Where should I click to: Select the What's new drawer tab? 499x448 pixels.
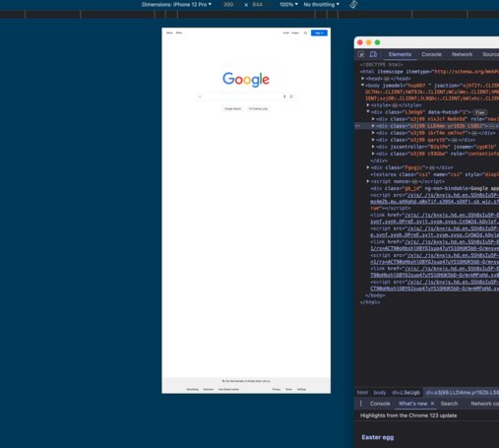412,404
